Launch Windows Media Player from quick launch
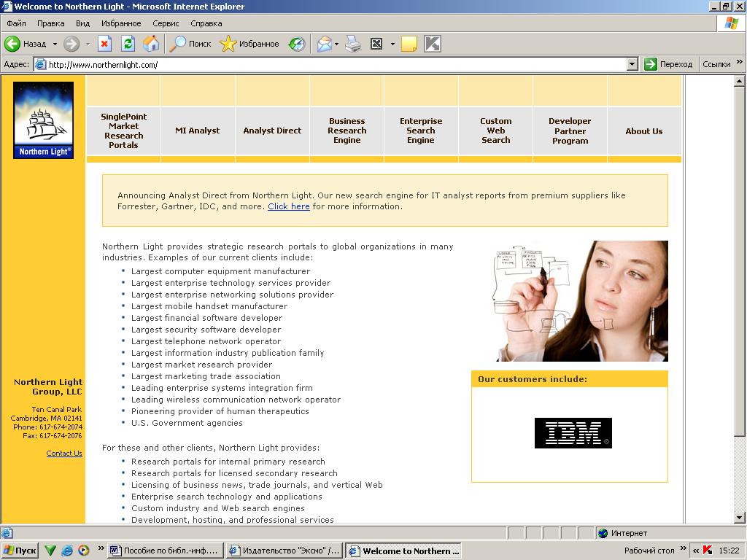The height and width of the screenshot is (560, 747). [x=83, y=551]
